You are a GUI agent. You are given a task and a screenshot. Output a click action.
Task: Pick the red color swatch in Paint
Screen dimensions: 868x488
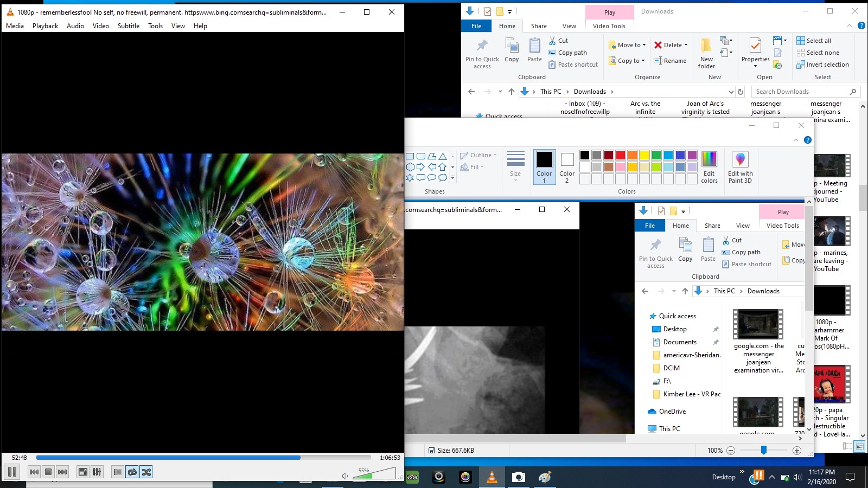point(620,155)
